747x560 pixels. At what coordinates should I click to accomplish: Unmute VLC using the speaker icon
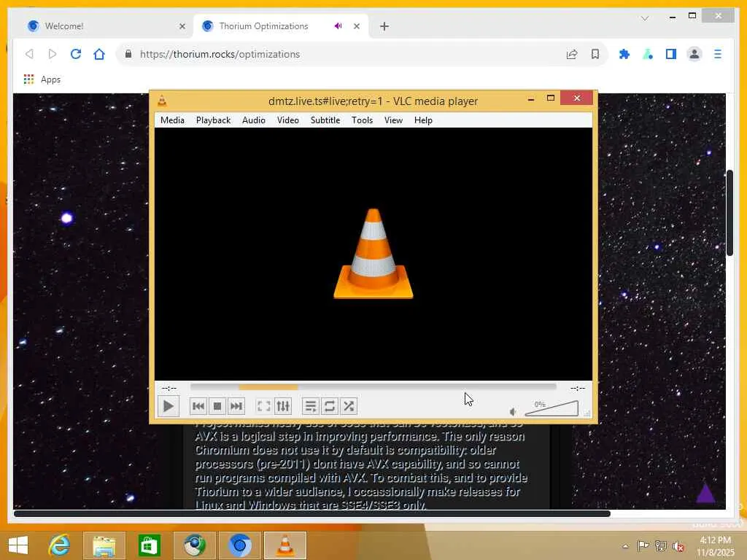pyautogui.click(x=513, y=412)
